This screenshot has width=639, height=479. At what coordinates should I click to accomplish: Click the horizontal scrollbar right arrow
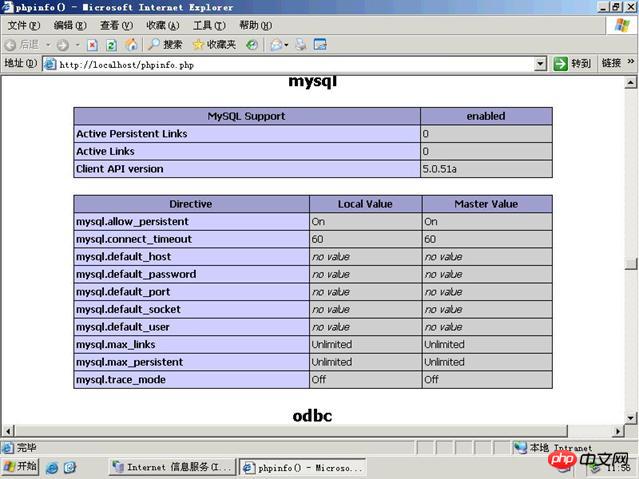618,431
